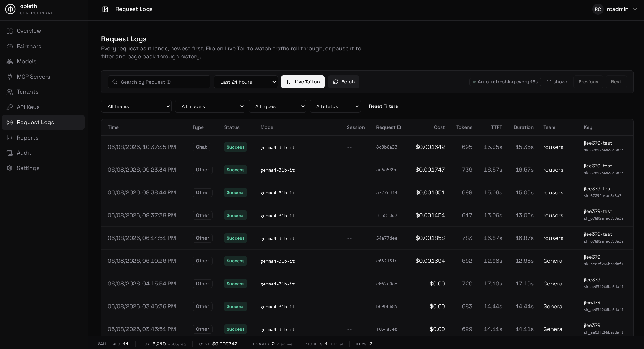Click model gemma4-31b-it in 04:15:54 PM row
Image resolution: width=644 pixels, height=349 pixels.
(277, 284)
